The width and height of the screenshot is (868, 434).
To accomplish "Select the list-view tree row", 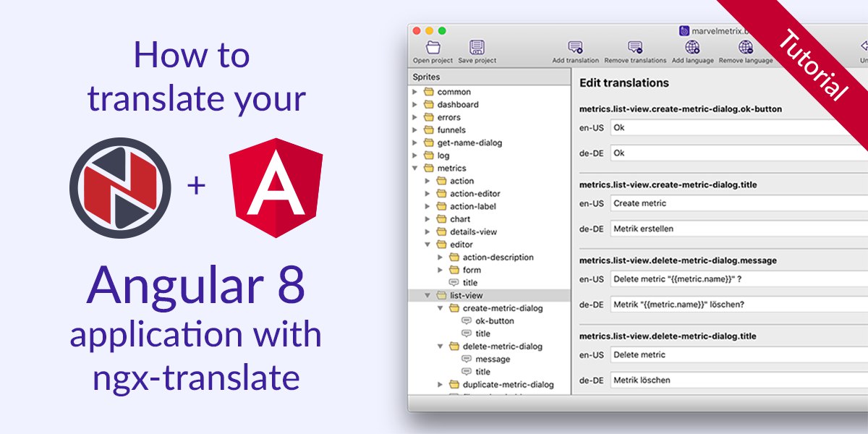I will pyautogui.click(x=490, y=295).
